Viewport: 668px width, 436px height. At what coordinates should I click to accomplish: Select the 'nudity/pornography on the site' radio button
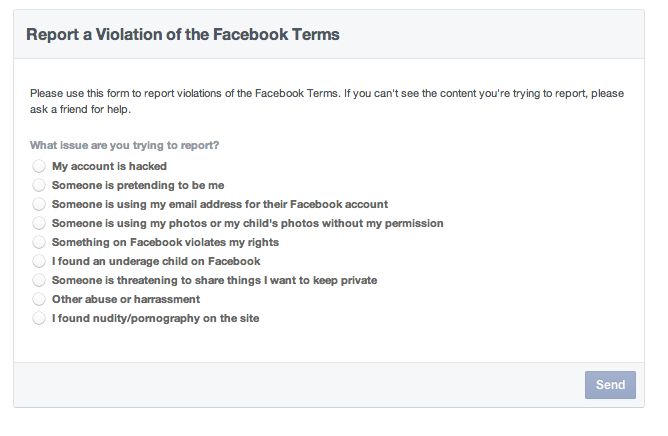pos(39,318)
